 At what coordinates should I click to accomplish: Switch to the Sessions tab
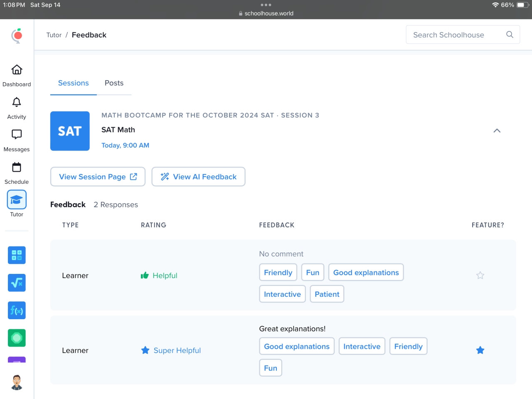[74, 83]
